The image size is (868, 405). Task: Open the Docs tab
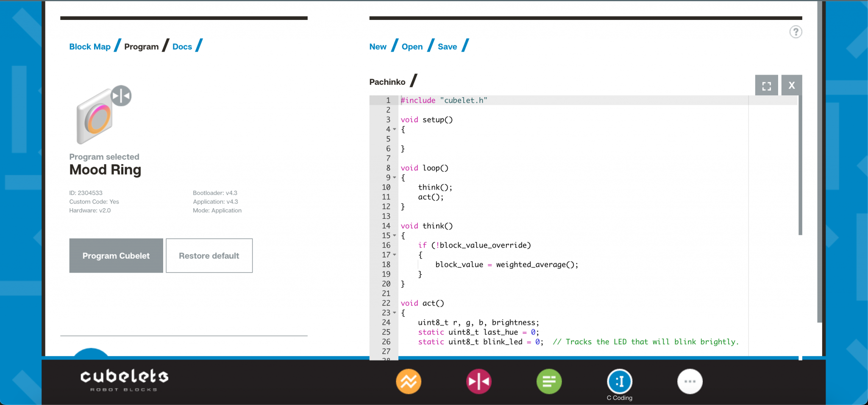click(182, 47)
